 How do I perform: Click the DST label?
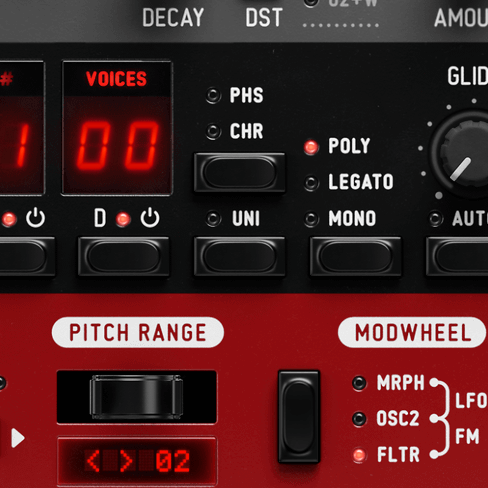264,17
